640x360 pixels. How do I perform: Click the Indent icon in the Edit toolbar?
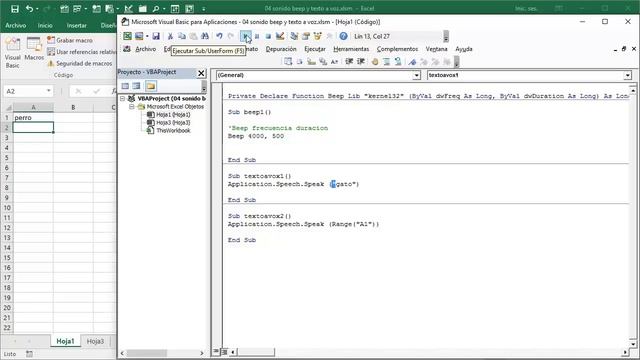click(x=349, y=62)
